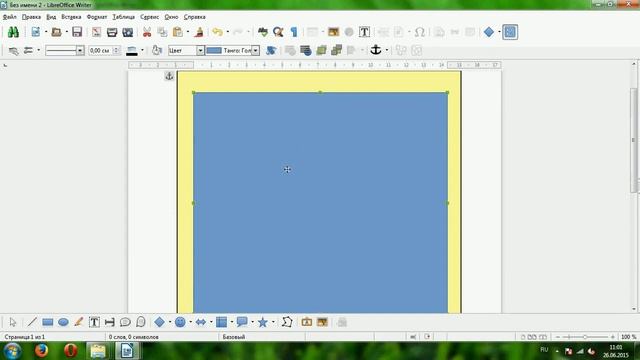Select the Text tool in drawing toolbar
Image resolution: width=640 pixels, height=360 pixels.
coord(94,322)
